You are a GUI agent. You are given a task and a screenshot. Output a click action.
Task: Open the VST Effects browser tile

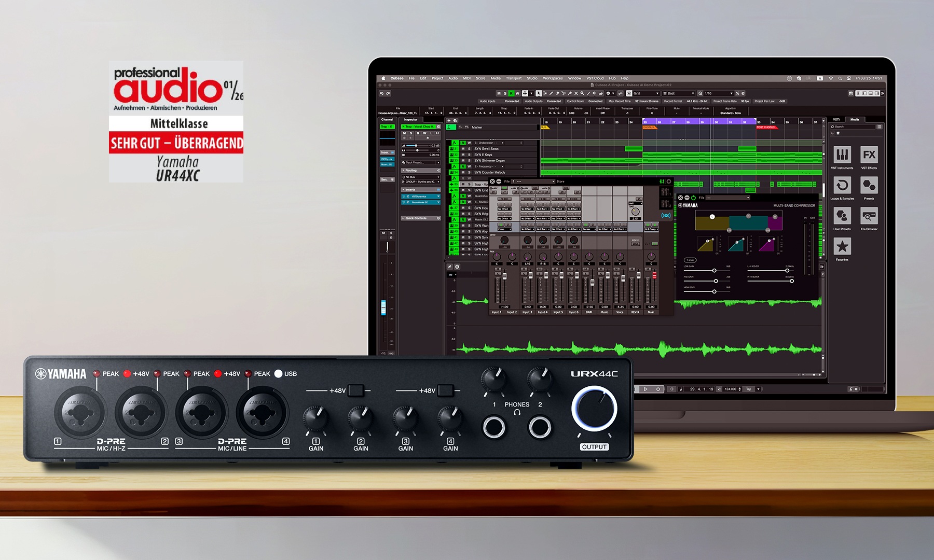coord(869,155)
